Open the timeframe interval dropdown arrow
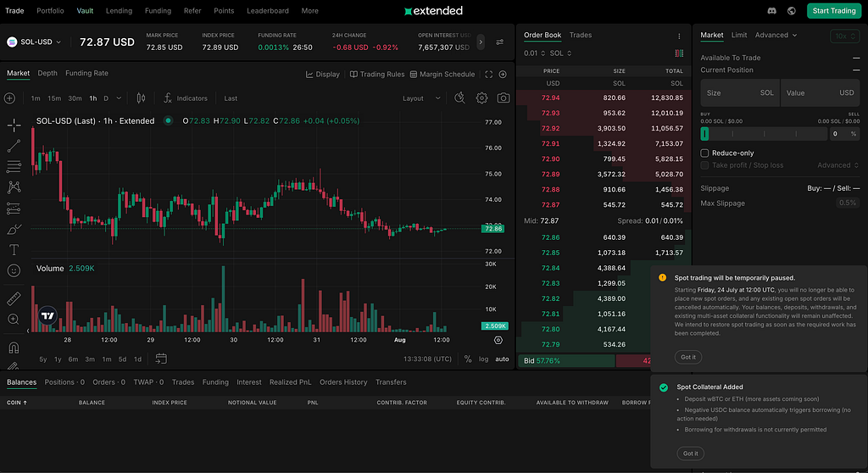 click(x=119, y=98)
